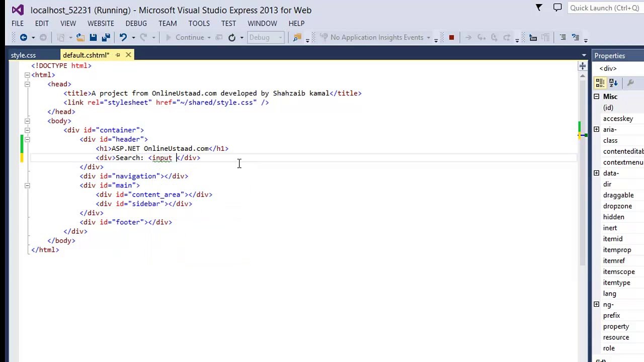Switch Properties to Alphabetical sort

pos(613,83)
